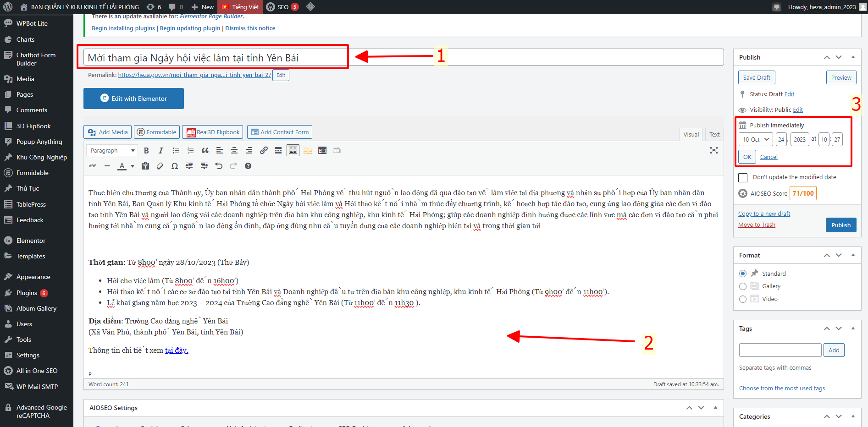Open the publish month dropdown
The height and width of the screenshot is (427, 868).
[x=756, y=140]
